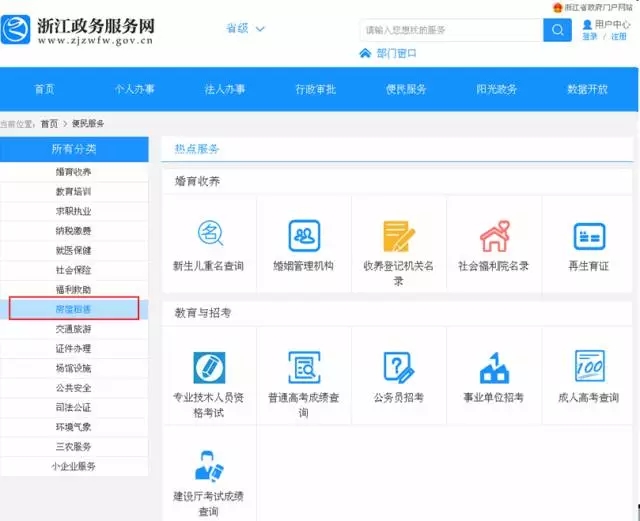
Task: Open 个人办事 navigation item
Action: [135, 89]
